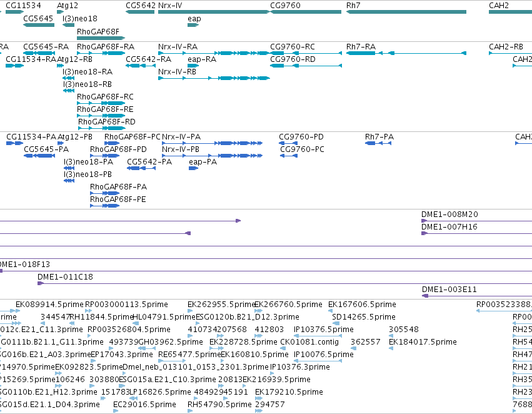Select the CAH2-RB transcript
The height and width of the screenshot is (414, 532).
510,53
